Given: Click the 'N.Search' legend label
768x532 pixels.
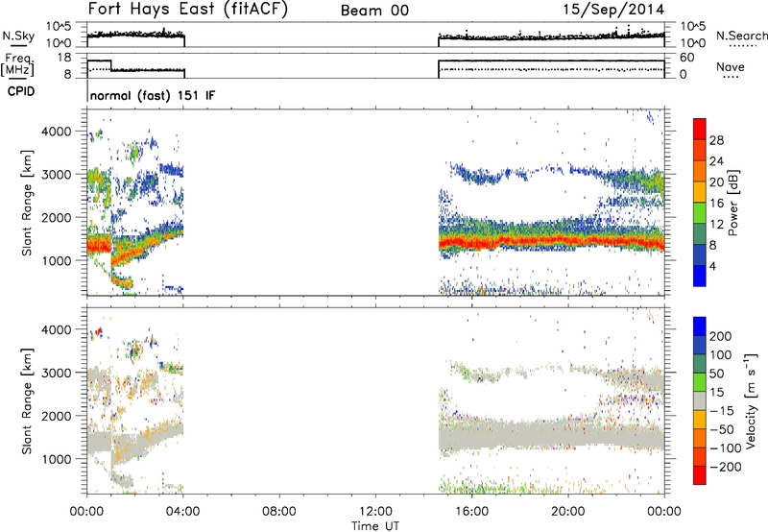Looking at the screenshot, I should click(x=741, y=36).
